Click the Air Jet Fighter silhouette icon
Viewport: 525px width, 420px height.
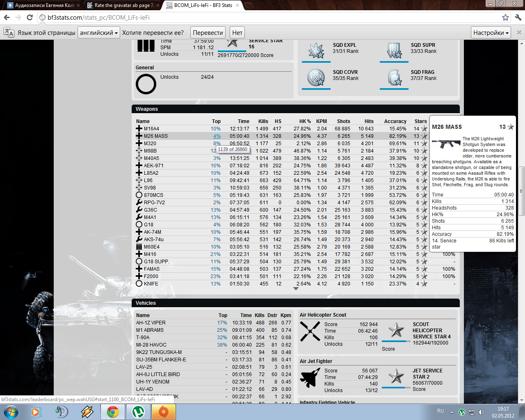310,377
